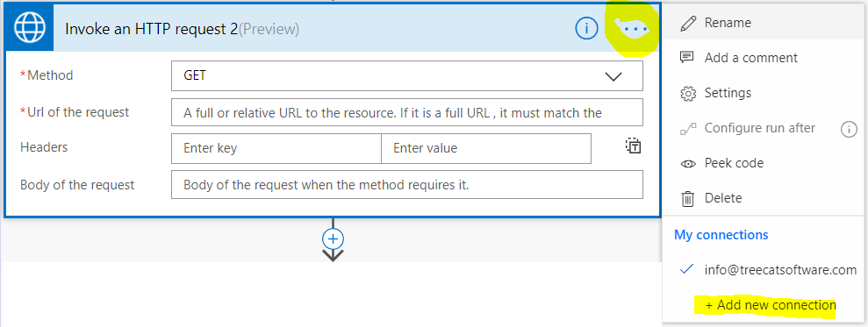This screenshot has width=868, height=327.
Task: Click the Settings gear icon
Action: coord(687,93)
